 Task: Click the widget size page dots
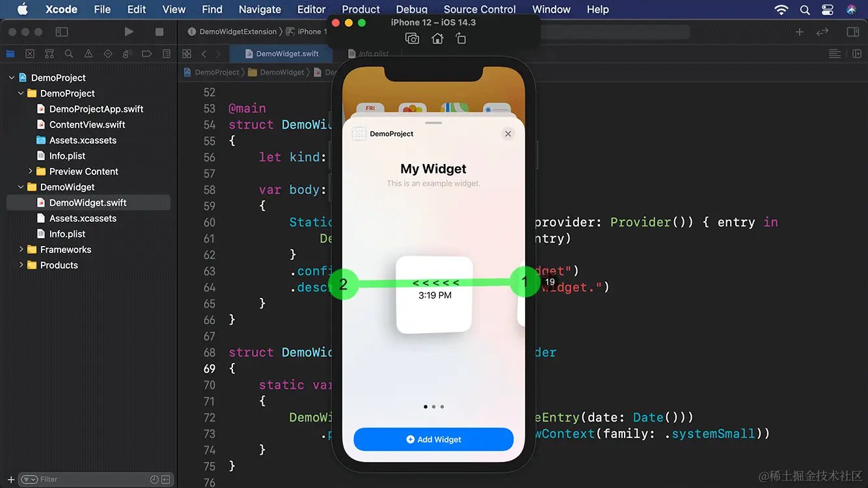(433, 407)
